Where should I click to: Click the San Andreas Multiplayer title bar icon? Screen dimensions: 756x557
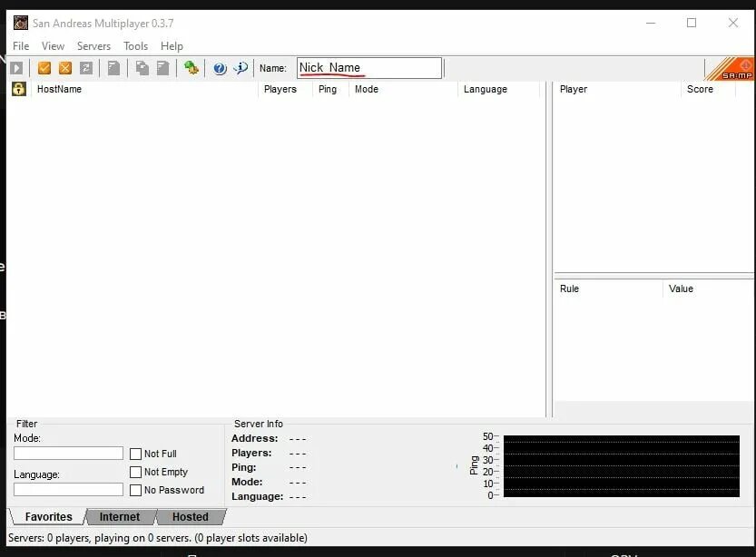coord(21,23)
